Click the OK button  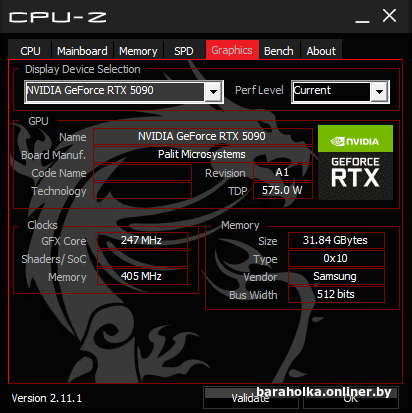[x=351, y=398]
